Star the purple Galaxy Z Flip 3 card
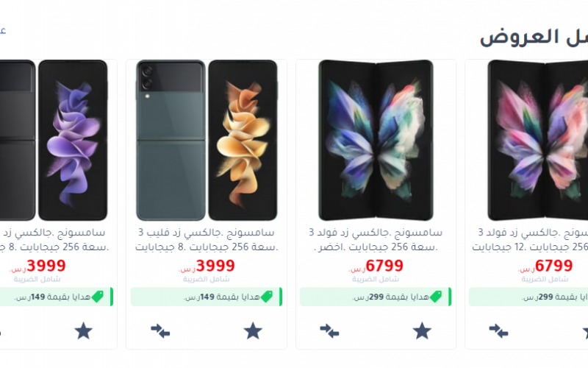588x368 pixels. (83, 330)
